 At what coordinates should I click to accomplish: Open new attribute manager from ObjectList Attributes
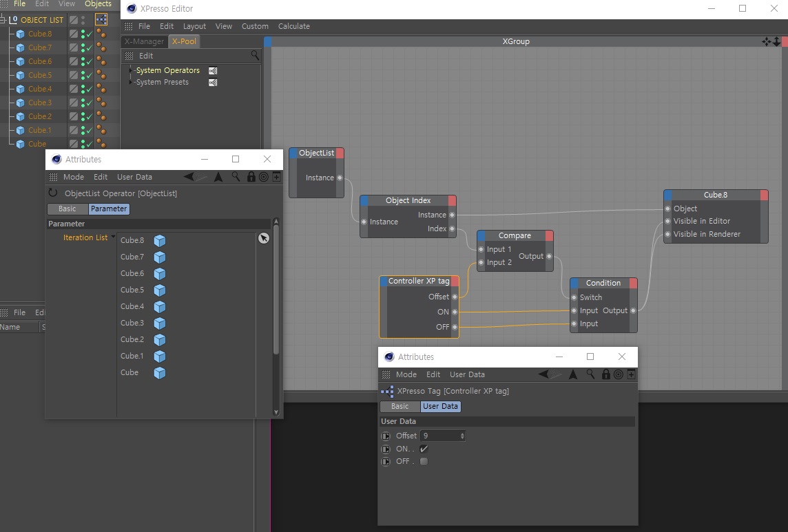click(x=276, y=177)
